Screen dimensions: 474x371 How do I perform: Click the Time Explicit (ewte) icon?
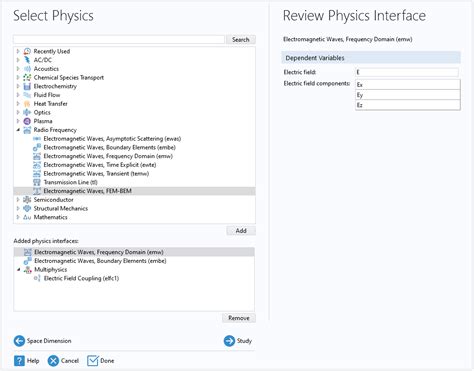click(x=37, y=165)
